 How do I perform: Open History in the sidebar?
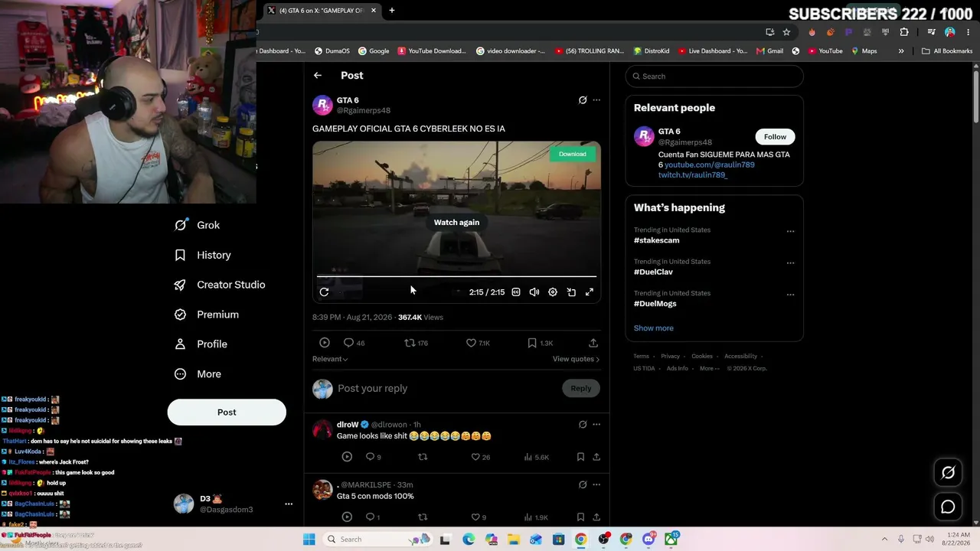[203, 255]
